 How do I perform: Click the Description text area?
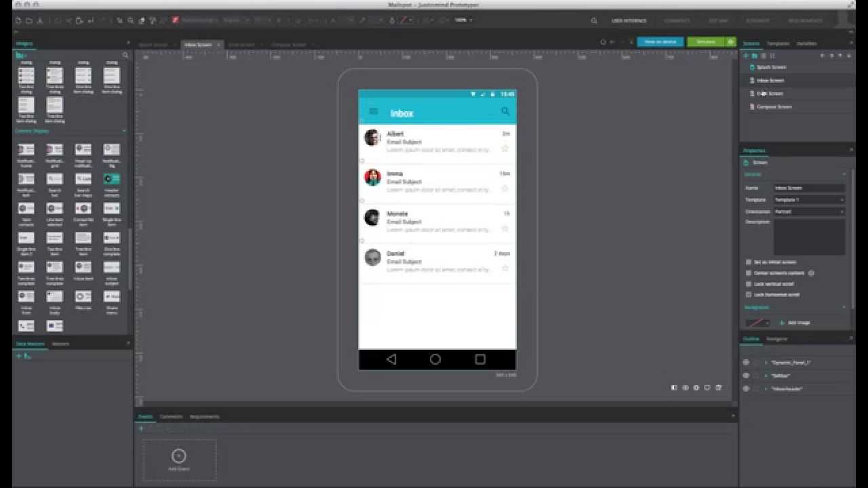click(809, 237)
